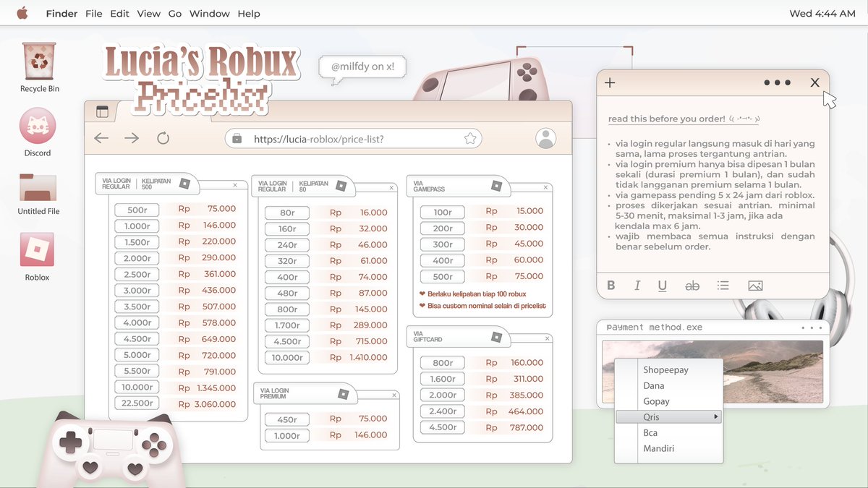Close the Via Giftcard panel
Viewport: 868px width, 488px height.
click(547, 339)
